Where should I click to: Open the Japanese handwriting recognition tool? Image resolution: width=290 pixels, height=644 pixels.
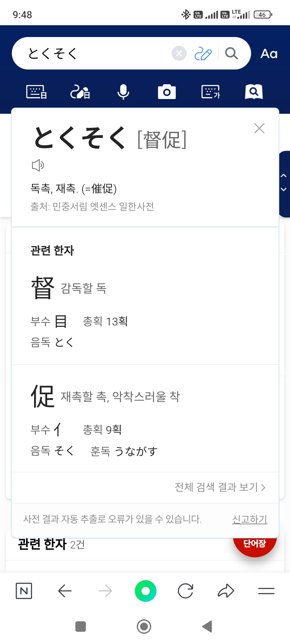[x=80, y=92]
